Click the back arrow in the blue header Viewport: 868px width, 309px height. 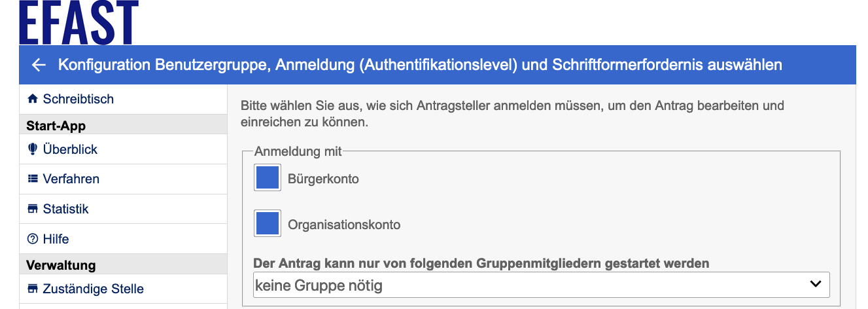point(39,65)
